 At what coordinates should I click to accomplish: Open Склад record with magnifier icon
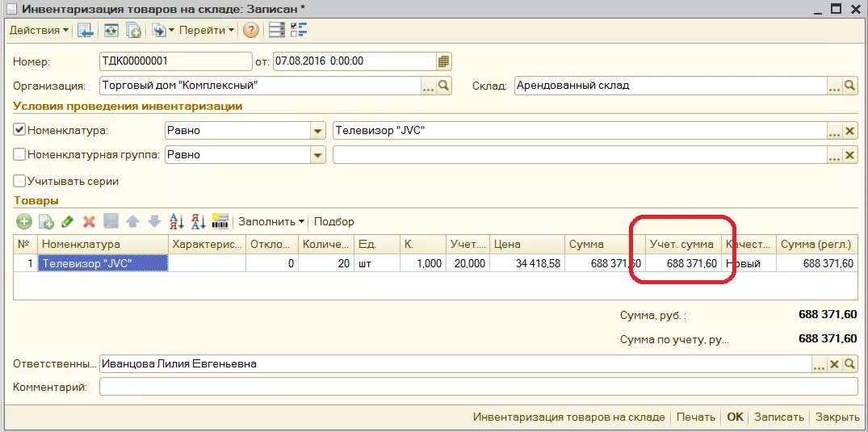tap(849, 86)
